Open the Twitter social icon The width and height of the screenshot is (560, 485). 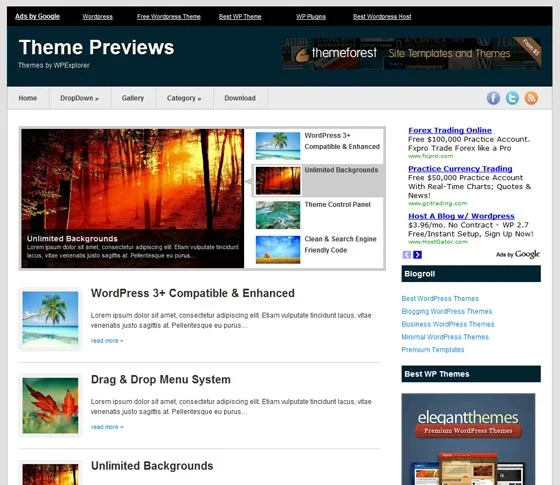tap(512, 98)
